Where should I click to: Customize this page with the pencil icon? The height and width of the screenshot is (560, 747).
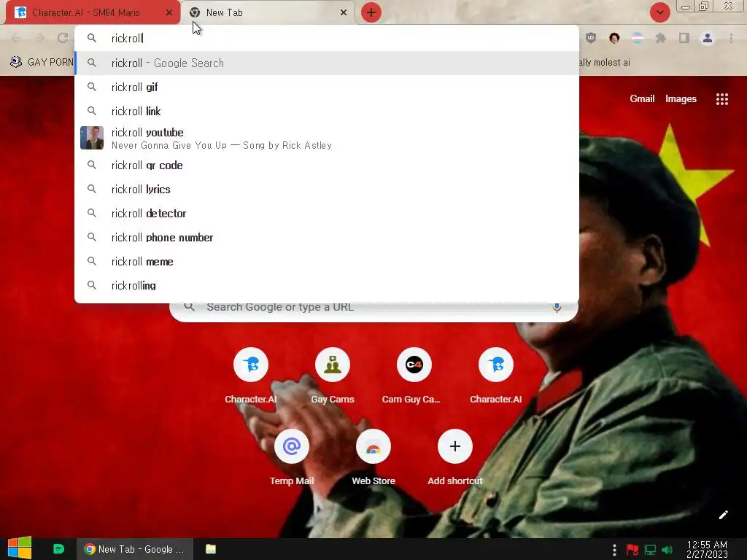(x=723, y=515)
